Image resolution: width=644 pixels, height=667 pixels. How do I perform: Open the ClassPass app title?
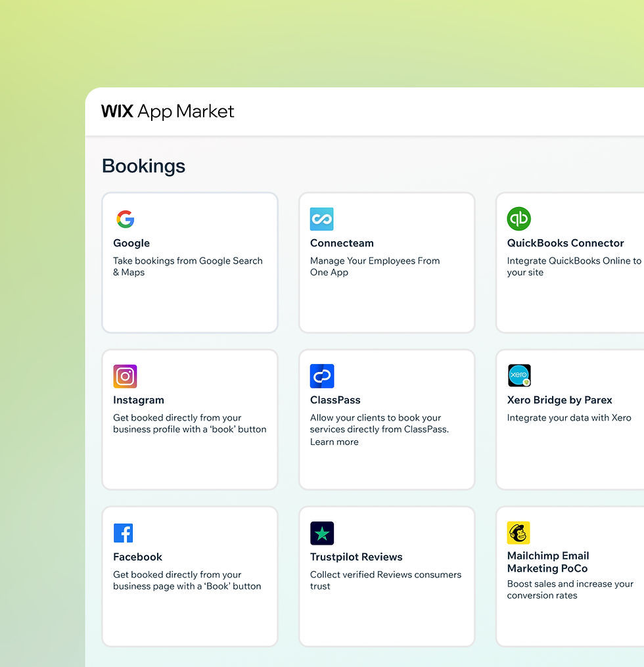point(335,400)
